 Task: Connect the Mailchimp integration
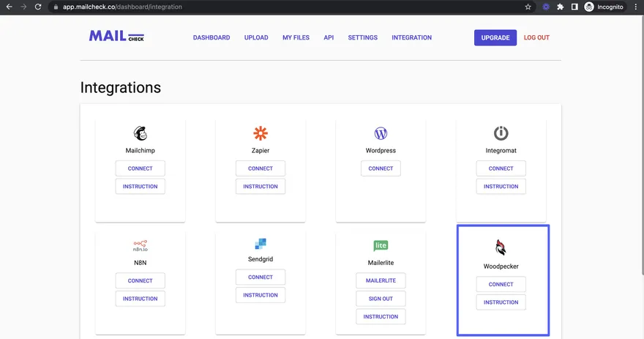(x=140, y=168)
